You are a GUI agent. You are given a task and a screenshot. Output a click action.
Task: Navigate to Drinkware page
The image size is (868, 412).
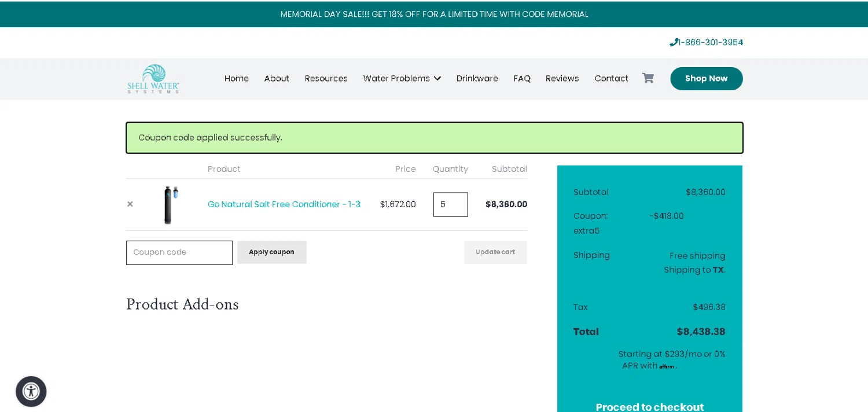pyautogui.click(x=477, y=78)
